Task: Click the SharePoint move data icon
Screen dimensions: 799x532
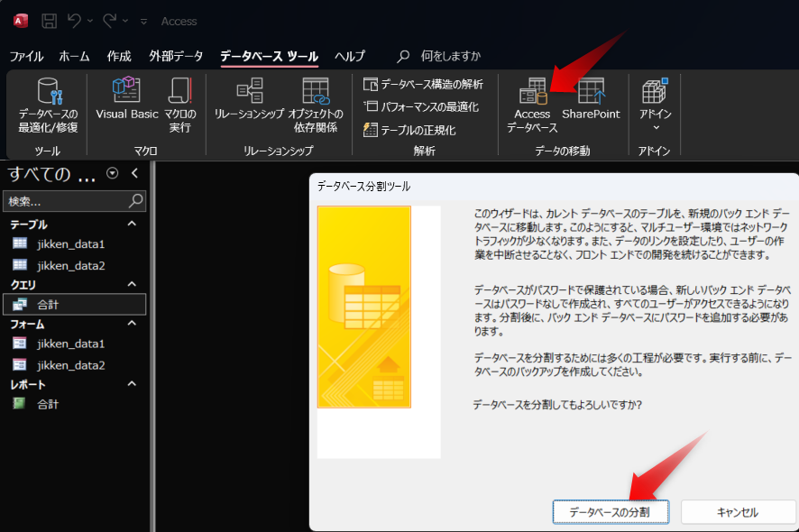Action: coord(591,99)
